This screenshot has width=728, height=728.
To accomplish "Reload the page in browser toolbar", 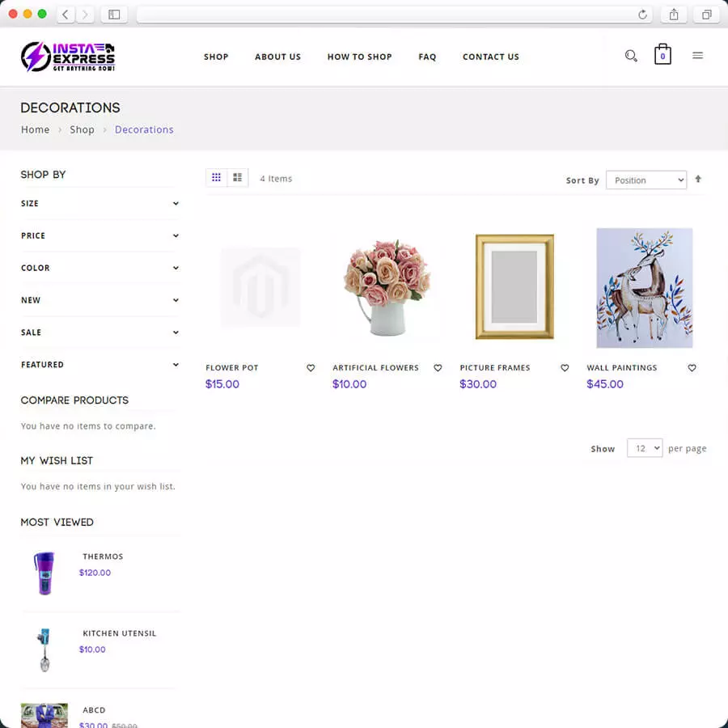I will pyautogui.click(x=642, y=15).
